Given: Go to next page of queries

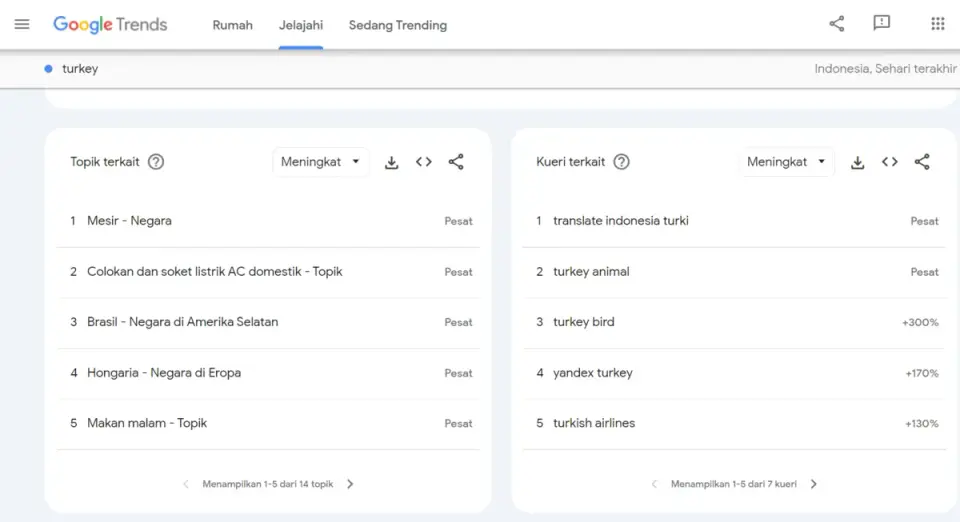Looking at the screenshot, I should (x=814, y=484).
